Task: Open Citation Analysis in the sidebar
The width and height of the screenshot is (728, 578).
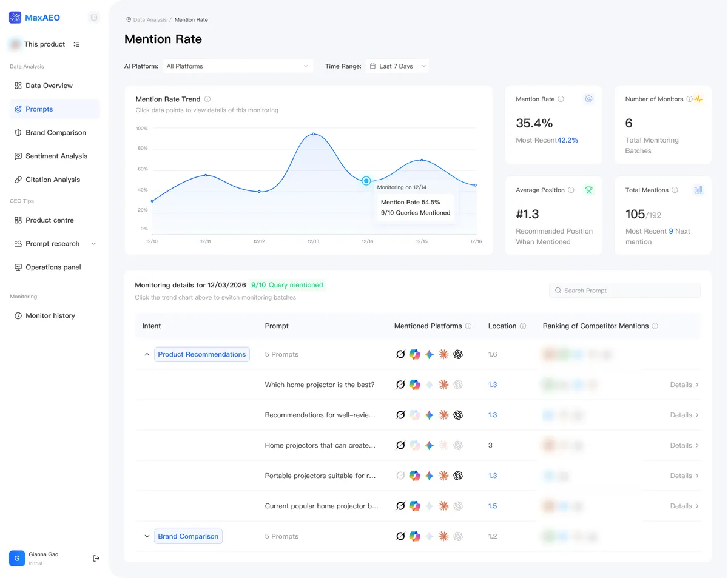Action: pyautogui.click(x=55, y=180)
